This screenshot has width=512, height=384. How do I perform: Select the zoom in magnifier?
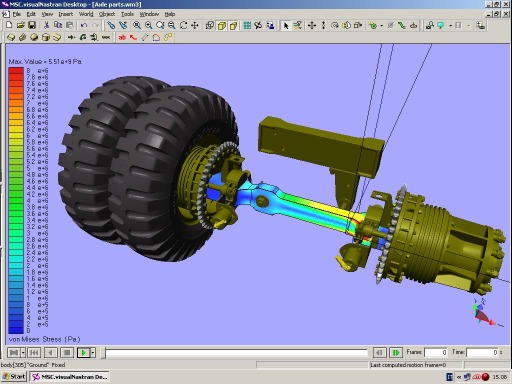pyautogui.click(x=149, y=25)
